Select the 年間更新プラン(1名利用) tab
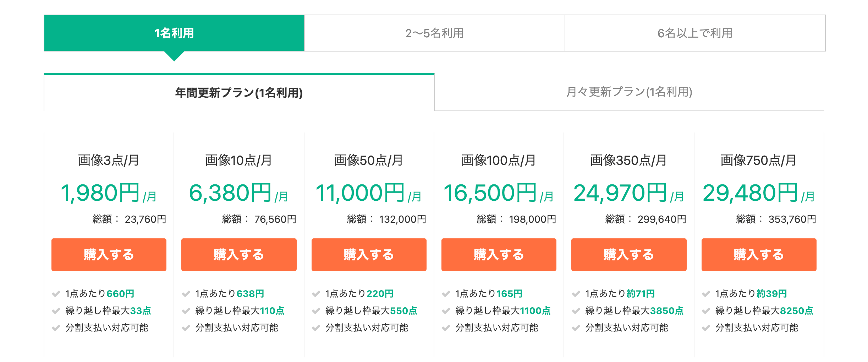This screenshot has height=362, width=868. pos(239,93)
